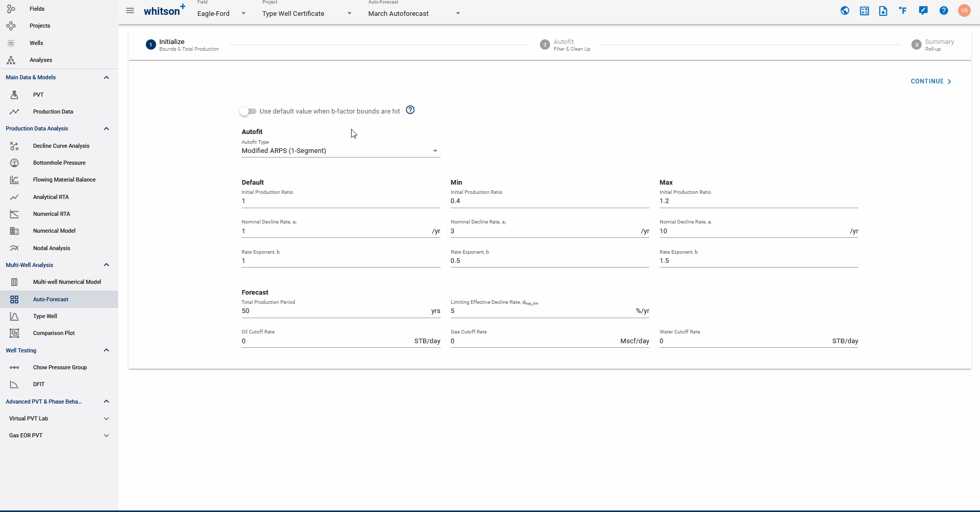Open Production Data via its chart icon
Image resolution: width=980 pixels, height=512 pixels.
point(14,112)
